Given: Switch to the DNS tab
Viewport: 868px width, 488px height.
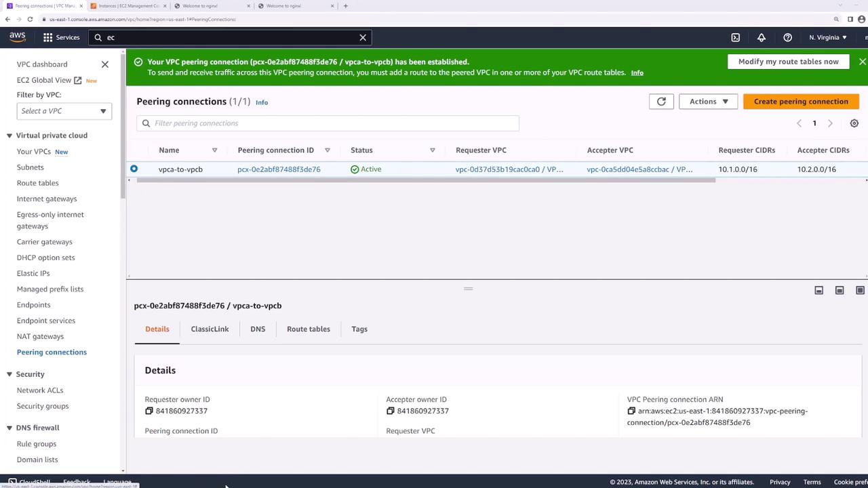Looking at the screenshot, I should 258,329.
